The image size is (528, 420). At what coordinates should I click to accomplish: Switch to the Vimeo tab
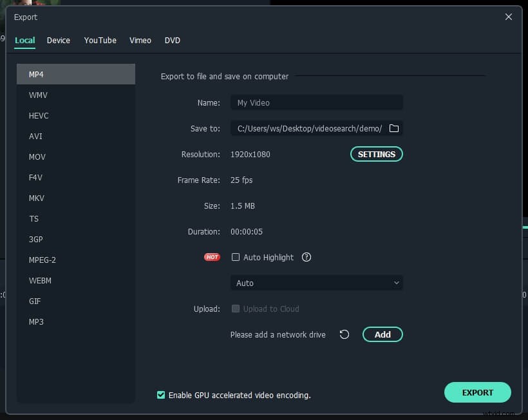(x=140, y=40)
